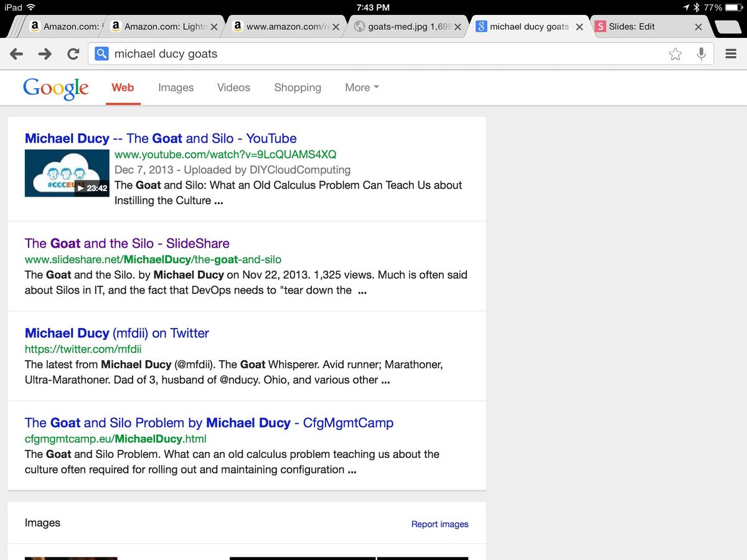
Task: Expand the More search options dropdown
Action: point(362,88)
